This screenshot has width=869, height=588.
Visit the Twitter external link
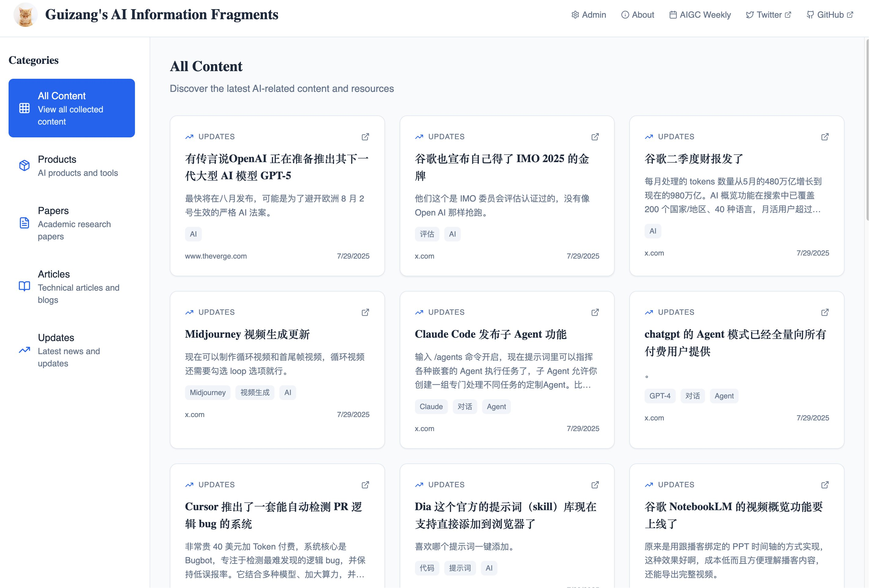(769, 15)
